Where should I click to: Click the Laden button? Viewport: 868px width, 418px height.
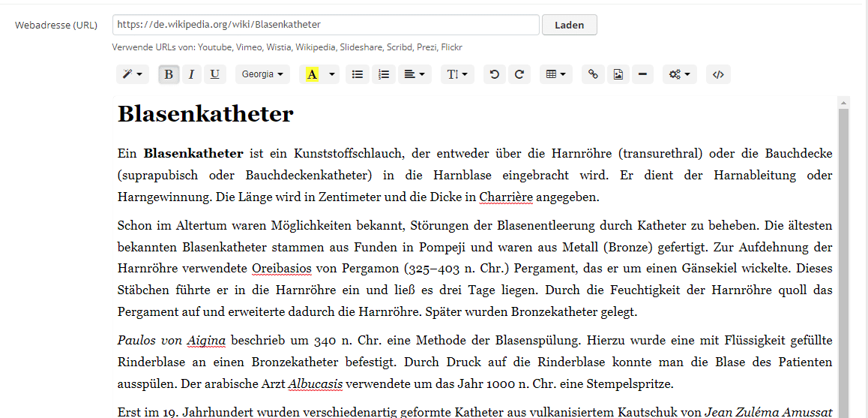tap(569, 25)
